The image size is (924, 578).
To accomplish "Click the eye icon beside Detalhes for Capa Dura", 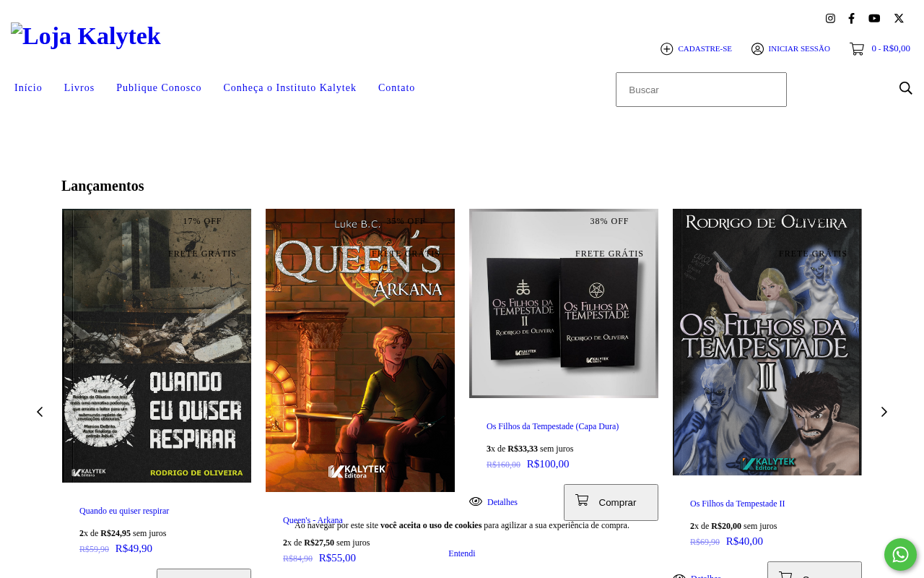I will [x=476, y=501].
